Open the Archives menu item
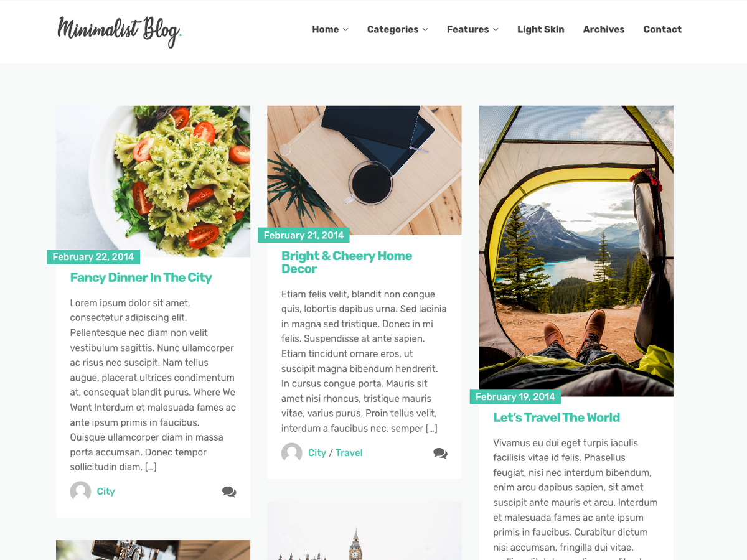This screenshot has height=560, width=747. [603, 29]
